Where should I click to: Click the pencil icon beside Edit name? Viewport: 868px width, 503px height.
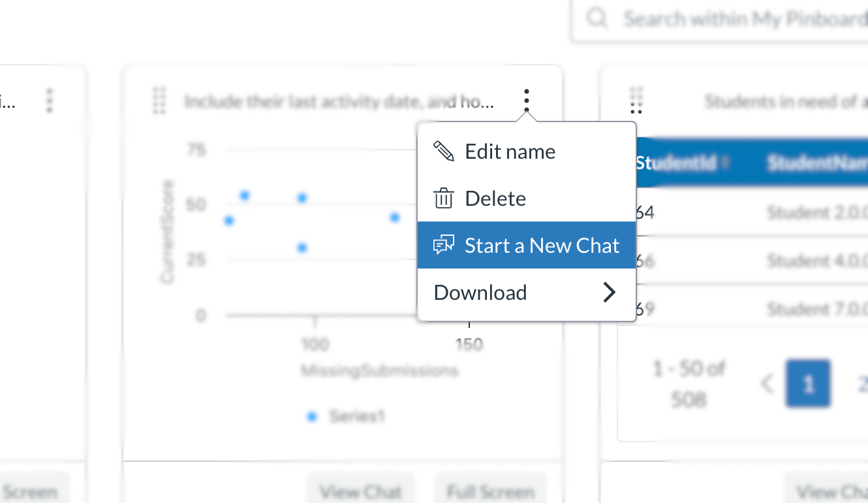pos(444,150)
